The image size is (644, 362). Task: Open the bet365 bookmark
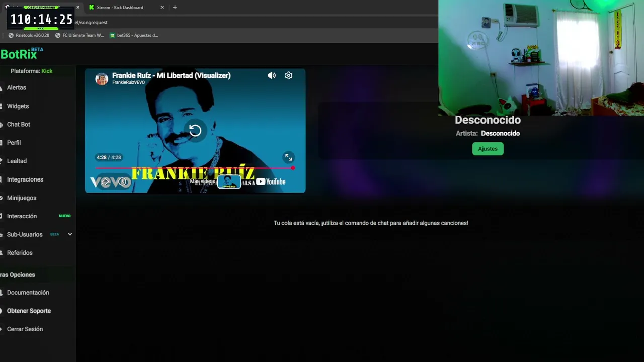pyautogui.click(x=134, y=35)
